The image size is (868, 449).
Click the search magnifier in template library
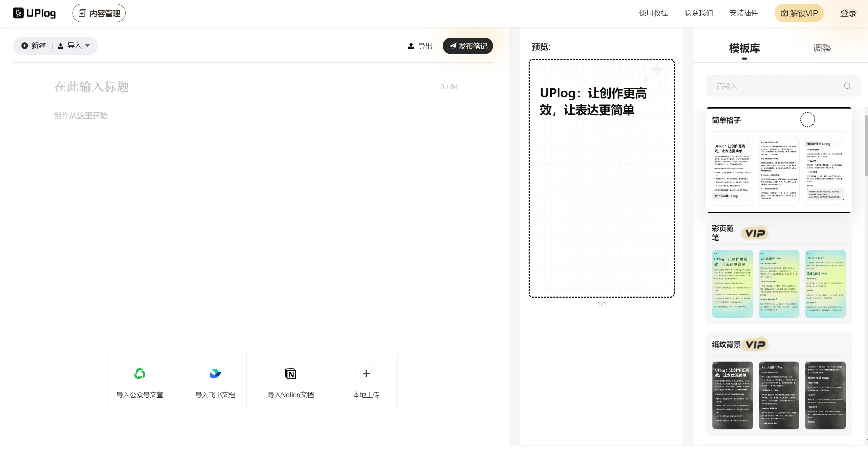click(x=847, y=86)
